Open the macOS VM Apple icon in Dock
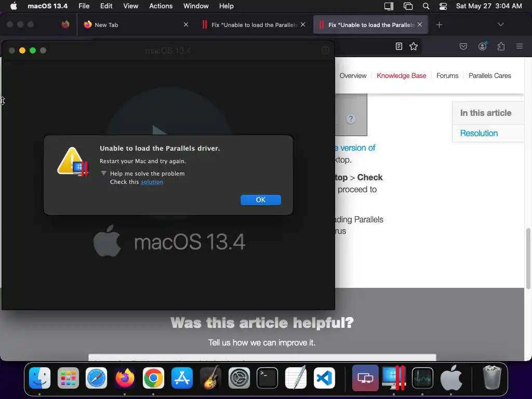Viewport: 532px width, 399px height. (x=451, y=378)
